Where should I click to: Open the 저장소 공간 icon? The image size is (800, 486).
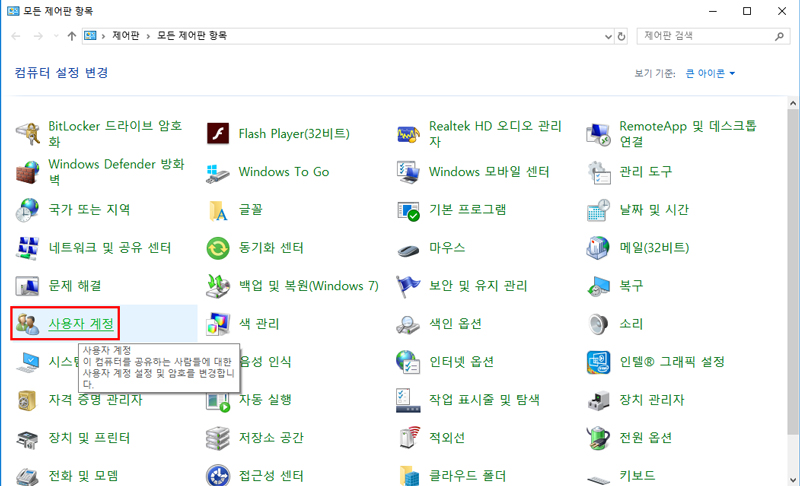[x=218, y=438]
